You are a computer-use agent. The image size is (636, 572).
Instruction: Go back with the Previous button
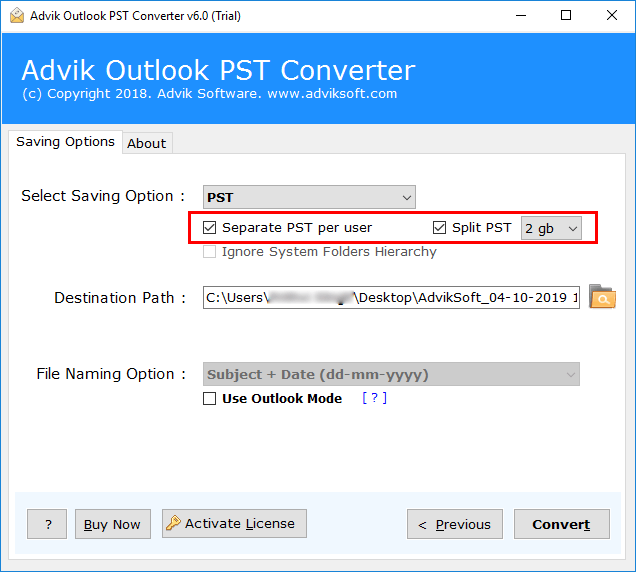(455, 524)
